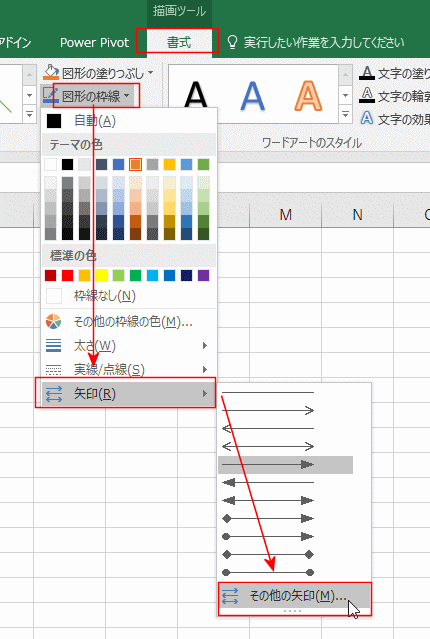Open the 書式 ribbon tab

click(178, 42)
